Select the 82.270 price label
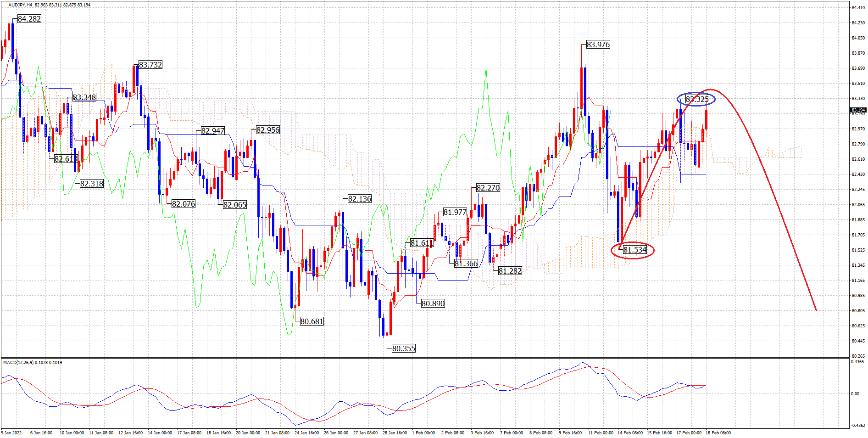The height and width of the screenshot is (438, 868). [488, 188]
